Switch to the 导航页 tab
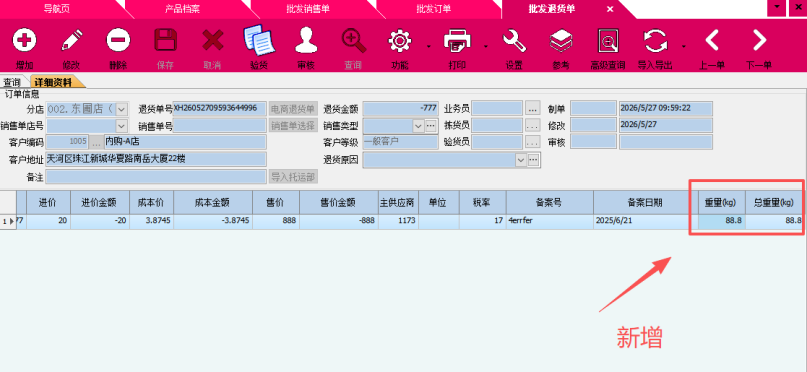The height and width of the screenshot is (372, 807). pos(56,9)
